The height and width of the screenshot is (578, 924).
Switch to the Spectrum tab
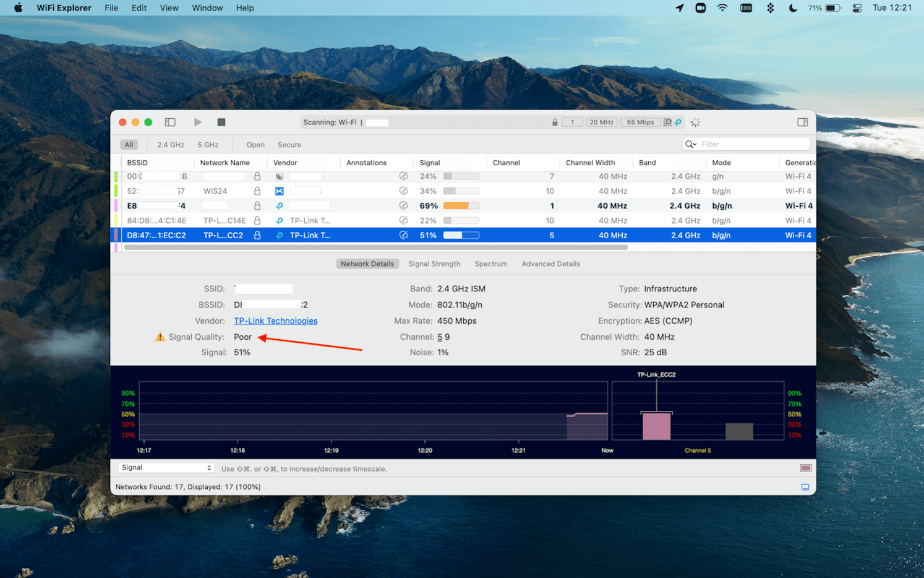490,264
